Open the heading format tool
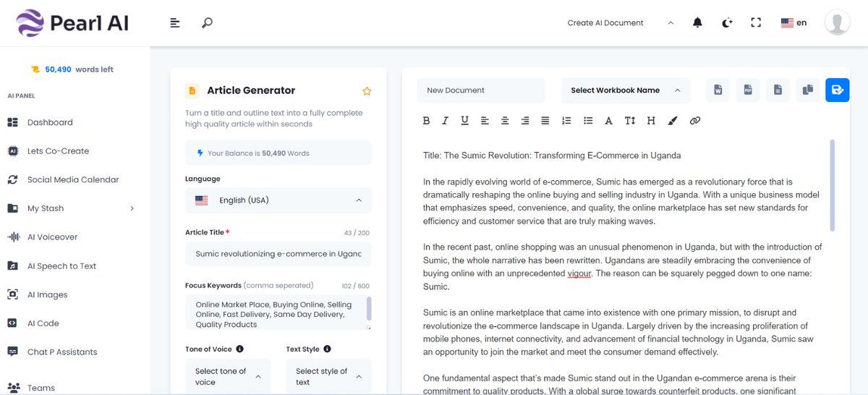Screen dimensions: 868x395 651,121
